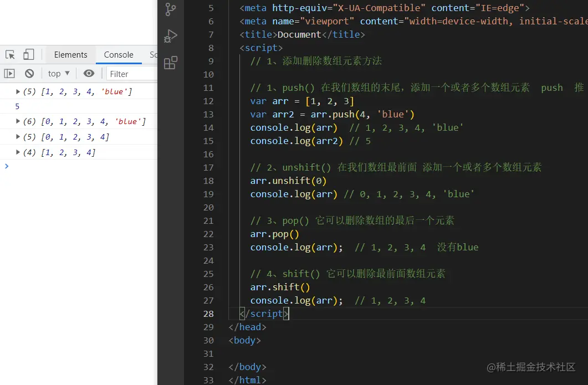Activate the inspect element picker
588x385 pixels.
tap(10, 55)
